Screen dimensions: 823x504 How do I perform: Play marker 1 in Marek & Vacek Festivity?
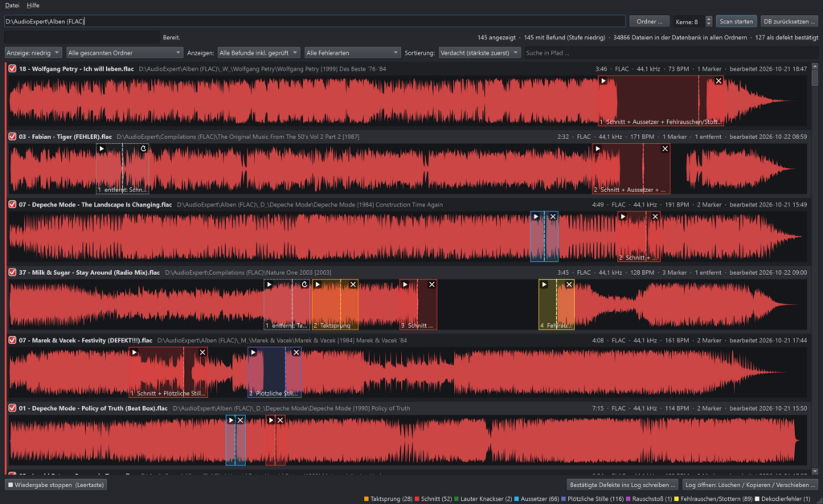click(x=134, y=352)
